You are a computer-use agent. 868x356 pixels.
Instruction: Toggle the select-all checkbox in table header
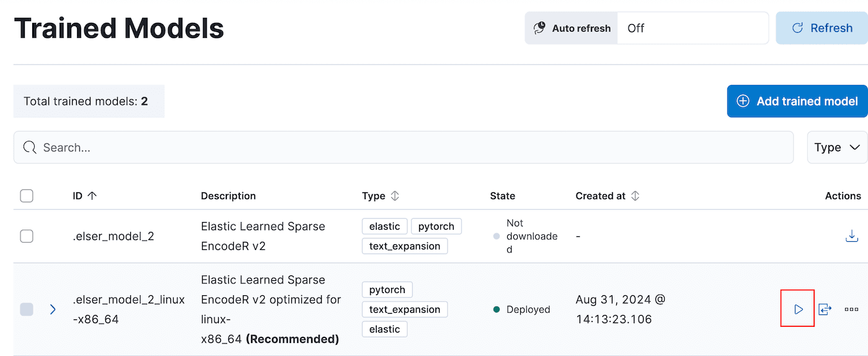tap(27, 196)
